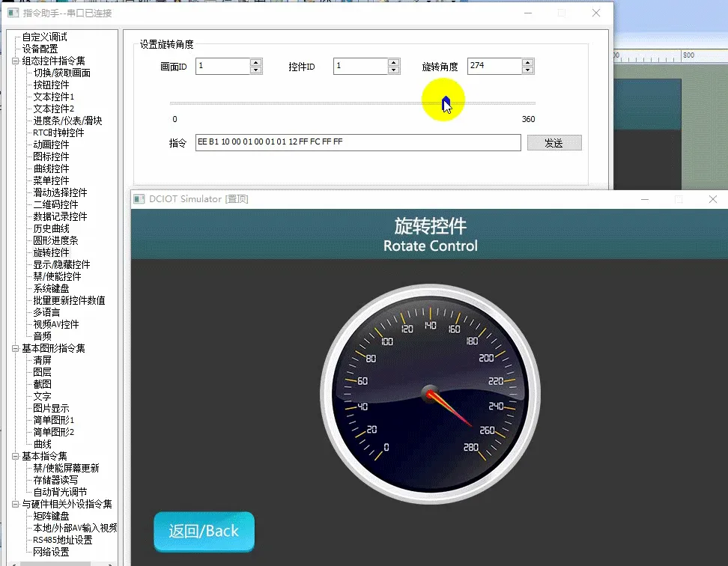Image resolution: width=728 pixels, height=566 pixels.
Task: Click the DCIOT Simulator title bar icon
Action: (x=139, y=199)
